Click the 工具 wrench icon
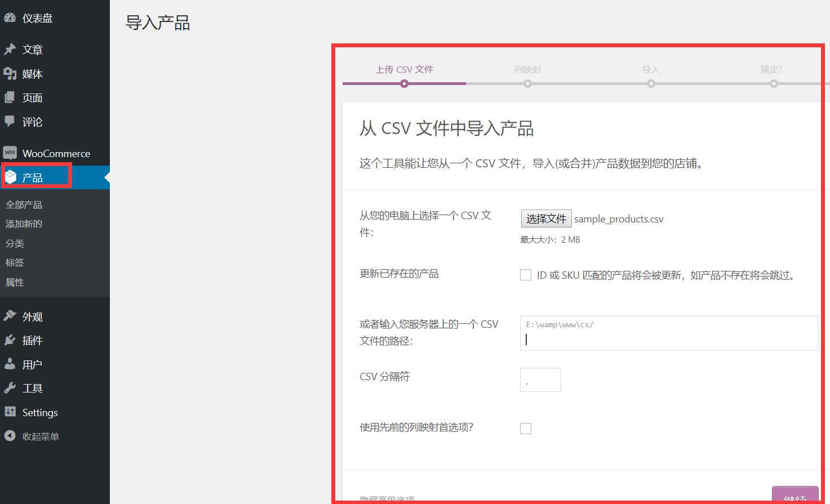 click(10, 388)
